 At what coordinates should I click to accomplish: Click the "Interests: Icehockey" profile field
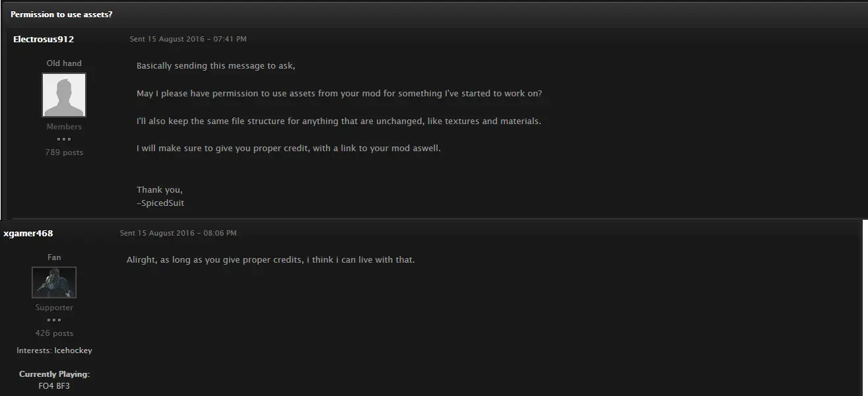coord(54,350)
